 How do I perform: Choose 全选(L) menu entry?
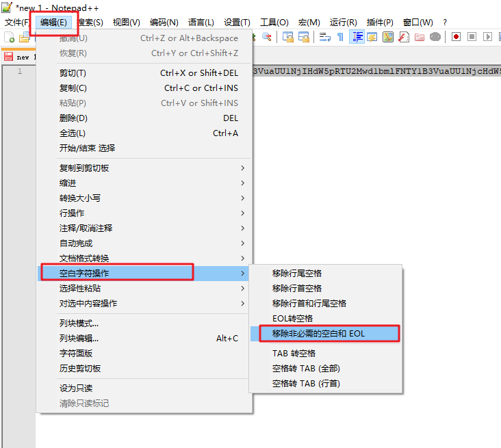click(x=144, y=133)
